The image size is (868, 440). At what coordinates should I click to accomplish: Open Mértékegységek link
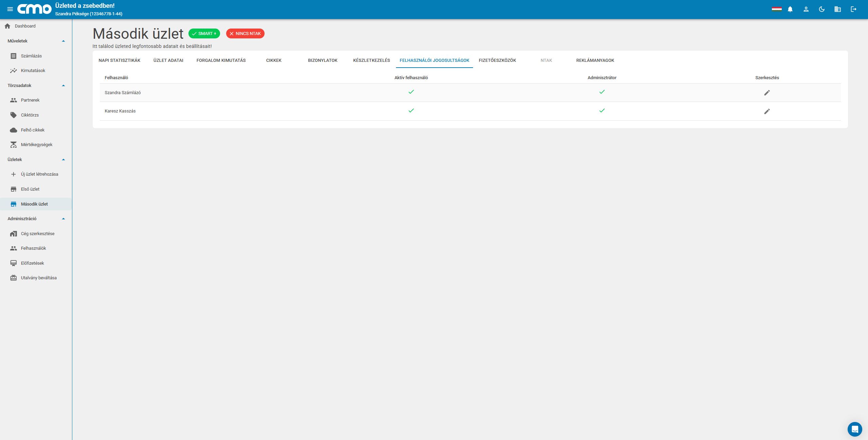pos(37,145)
